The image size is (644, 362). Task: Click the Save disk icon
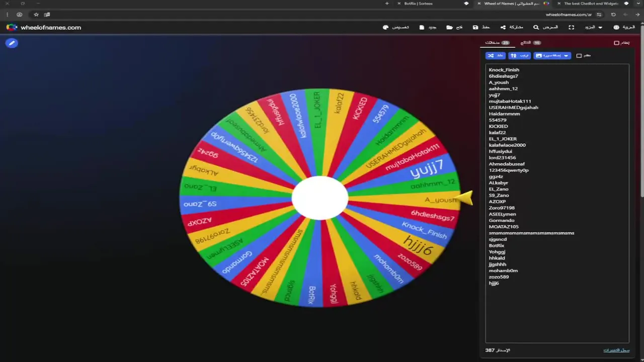click(475, 27)
